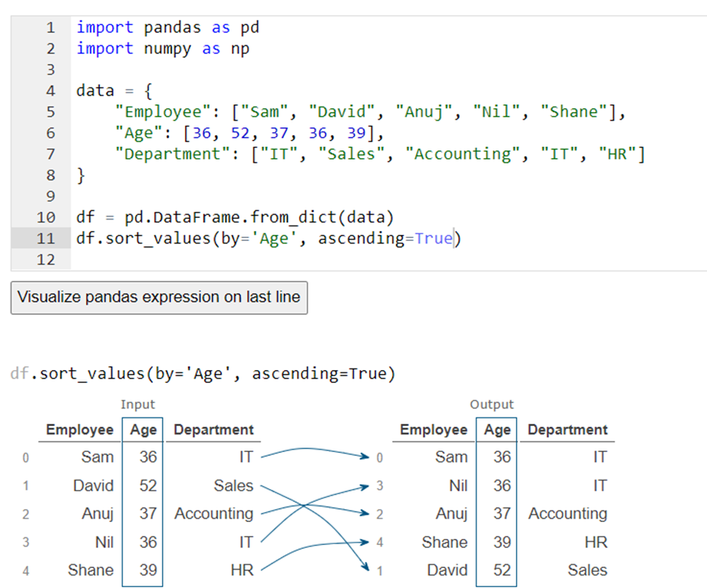Click the Output table's Department column header
The width and height of the screenshot is (707, 588).
click(567, 430)
